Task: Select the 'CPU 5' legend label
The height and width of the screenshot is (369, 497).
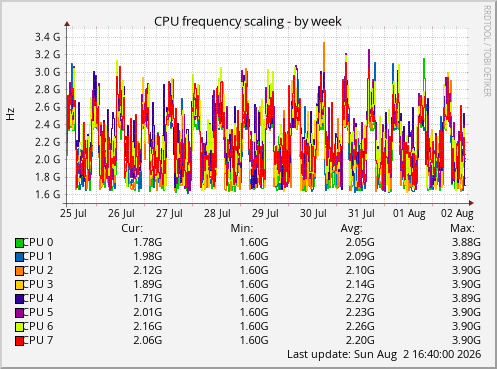Action: [x=38, y=312]
